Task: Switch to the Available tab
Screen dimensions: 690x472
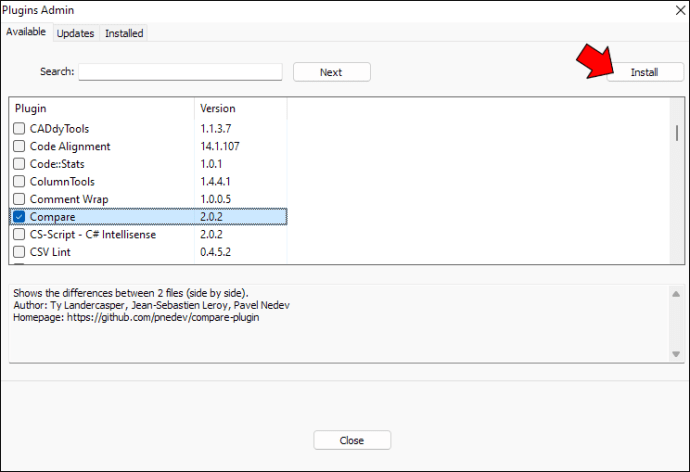Action: tap(26, 32)
